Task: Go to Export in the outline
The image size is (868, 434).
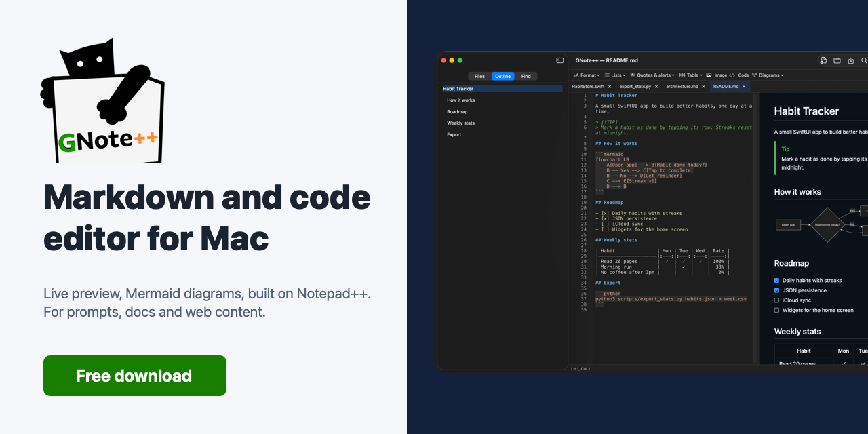Action: coord(454,135)
